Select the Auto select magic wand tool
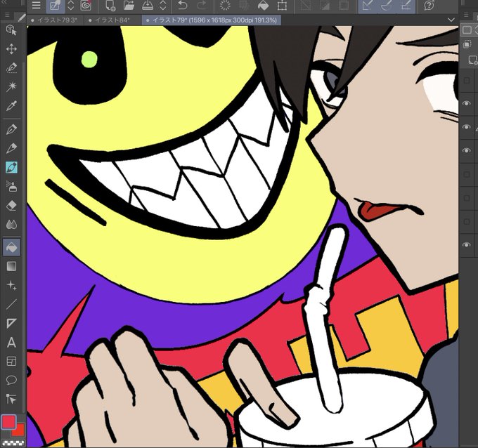The image size is (478, 448). [11, 87]
